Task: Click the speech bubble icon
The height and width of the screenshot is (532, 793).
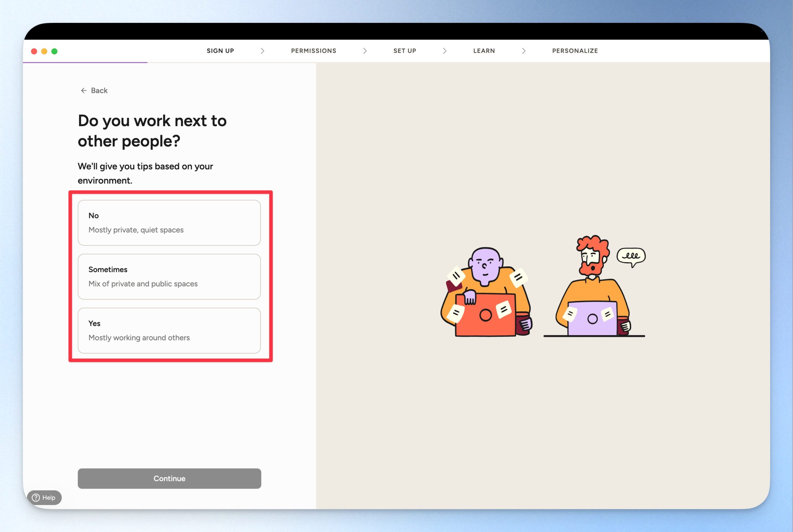Action: (x=631, y=256)
